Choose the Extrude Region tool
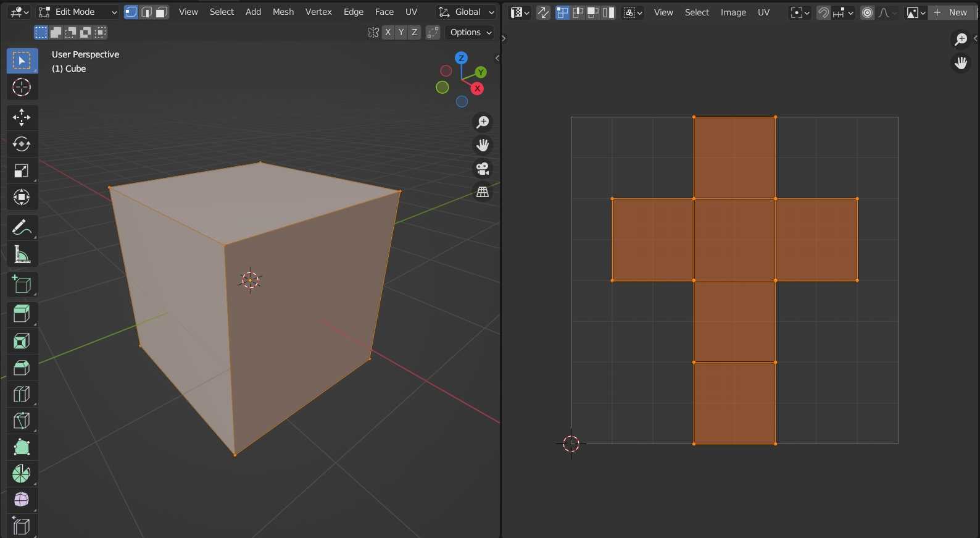Viewport: 980px width, 538px height. (22, 314)
